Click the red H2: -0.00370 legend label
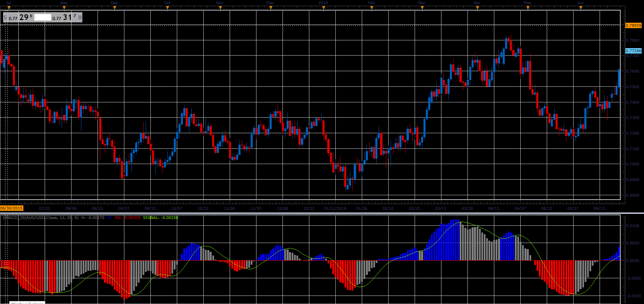The width and height of the screenshot is (644, 304). tap(127, 218)
